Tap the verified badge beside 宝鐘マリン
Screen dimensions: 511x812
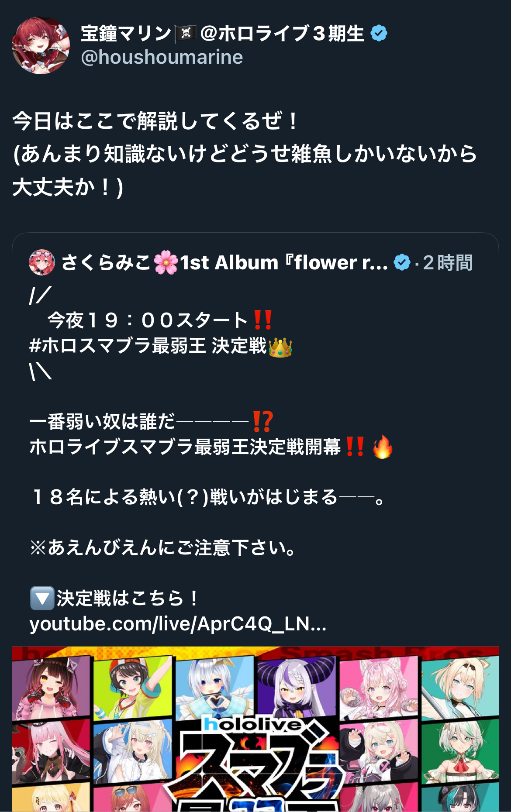379,33
